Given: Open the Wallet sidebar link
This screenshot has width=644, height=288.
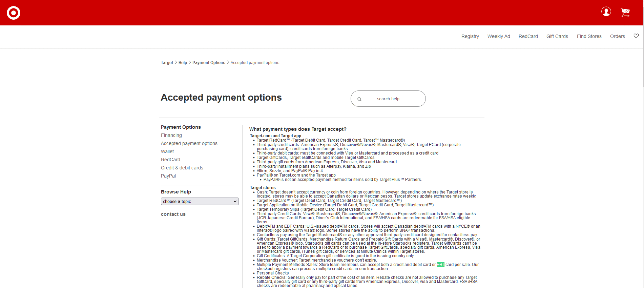Looking at the screenshot, I should [x=167, y=151].
